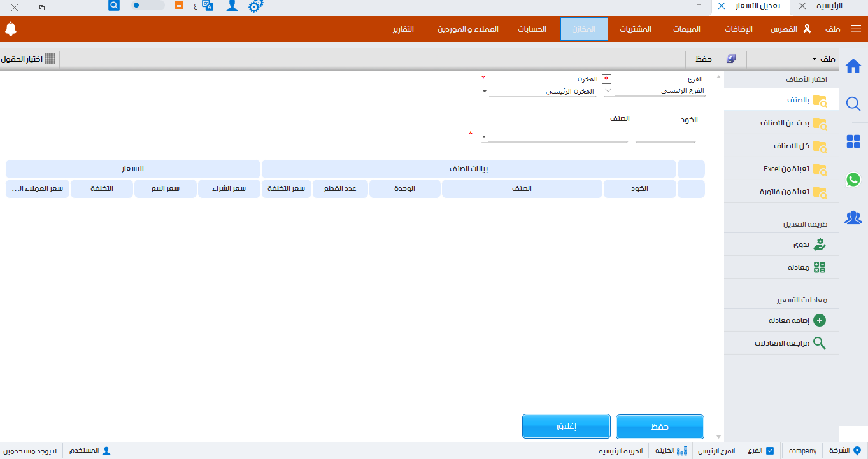This screenshot has height=459, width=868.
Task: Open the user profile icon
Action: [232, 6]
